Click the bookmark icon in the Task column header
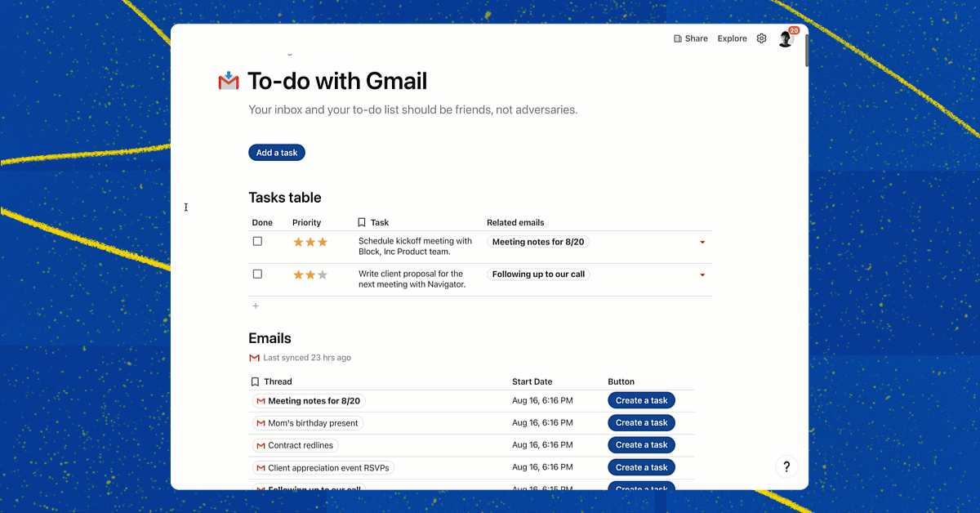 click(362, 222)
